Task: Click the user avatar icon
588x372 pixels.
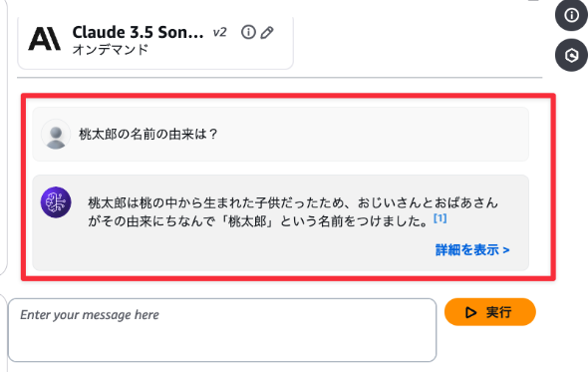Action: (56, 134)
